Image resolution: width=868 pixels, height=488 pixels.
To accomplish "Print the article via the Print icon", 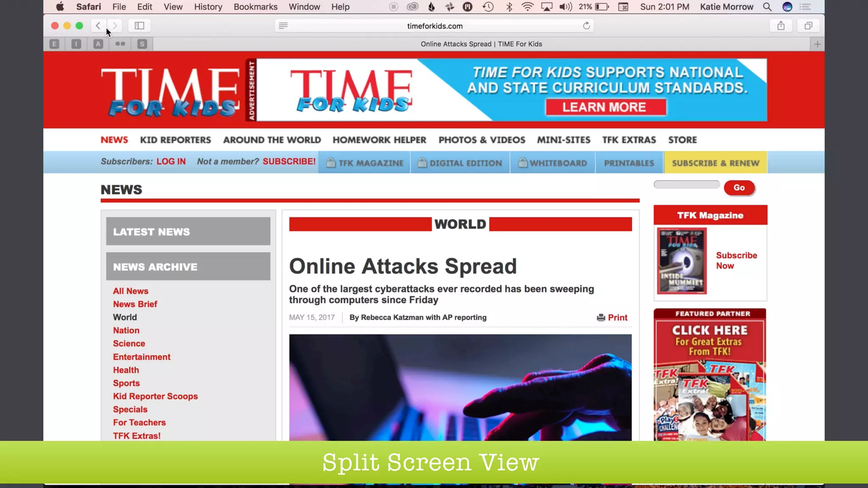I will point(612,318).
